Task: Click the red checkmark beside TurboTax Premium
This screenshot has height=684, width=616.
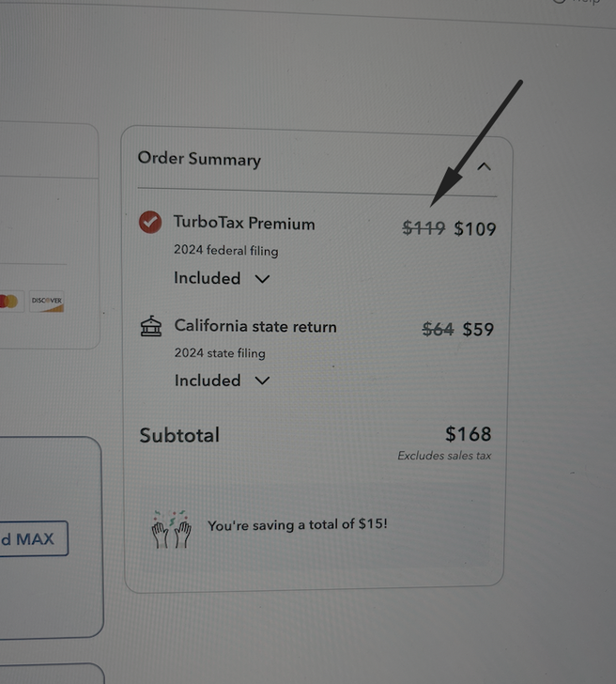Action: [149, 224]
